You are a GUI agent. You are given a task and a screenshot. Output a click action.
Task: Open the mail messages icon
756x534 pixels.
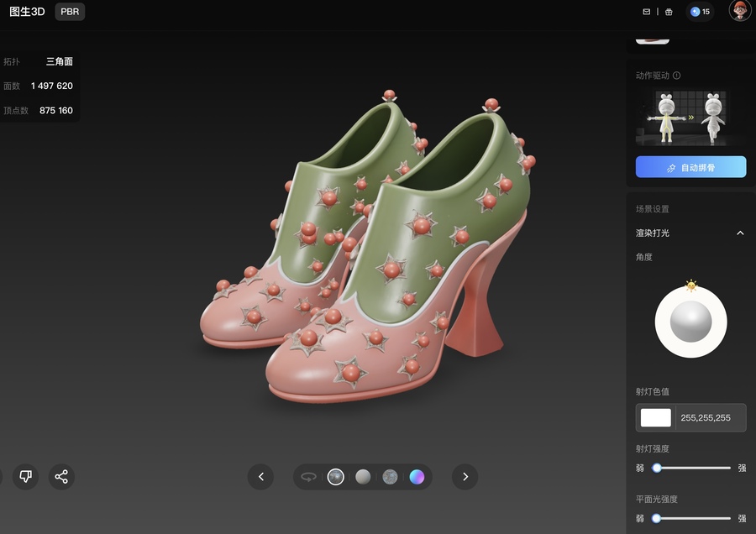pos(646,12)
